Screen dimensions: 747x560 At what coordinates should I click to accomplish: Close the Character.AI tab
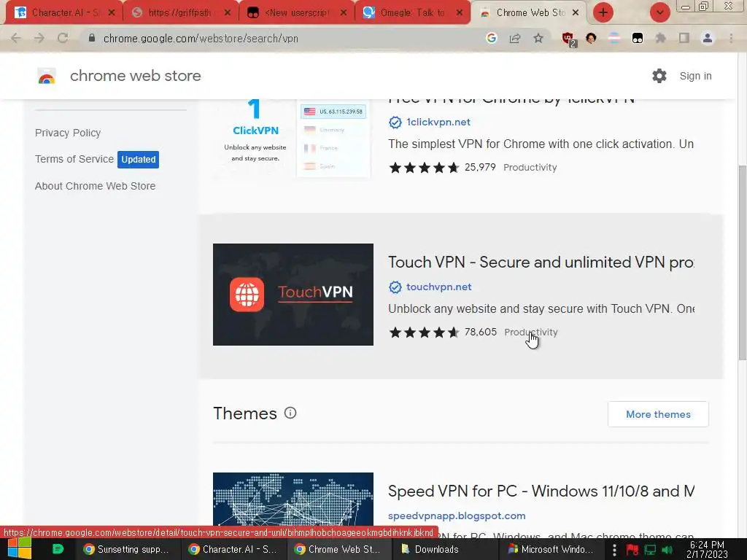click(112, 13)
